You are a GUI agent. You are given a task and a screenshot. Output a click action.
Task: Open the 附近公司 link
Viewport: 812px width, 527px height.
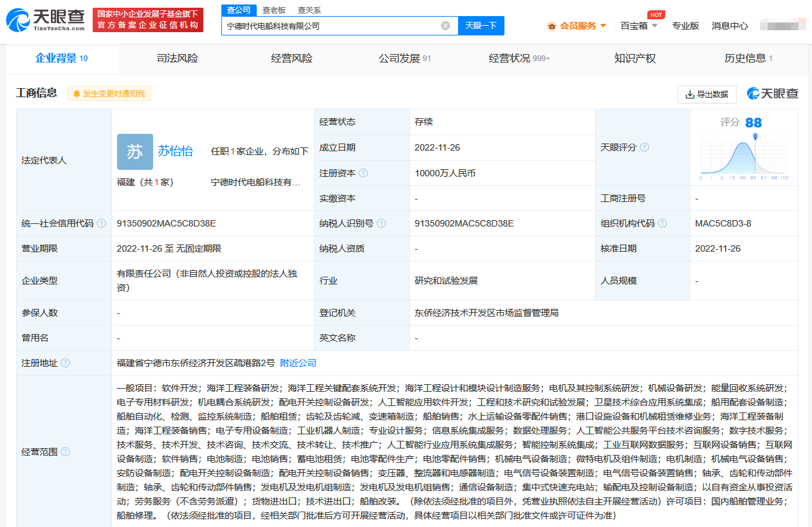[299, 363]
